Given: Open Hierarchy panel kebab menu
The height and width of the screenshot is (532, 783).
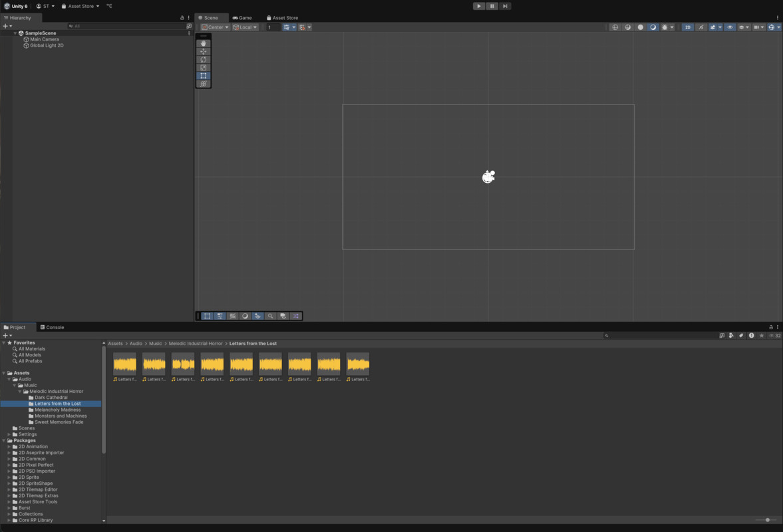Looking at the screenshot, I should tap(189, 17).
